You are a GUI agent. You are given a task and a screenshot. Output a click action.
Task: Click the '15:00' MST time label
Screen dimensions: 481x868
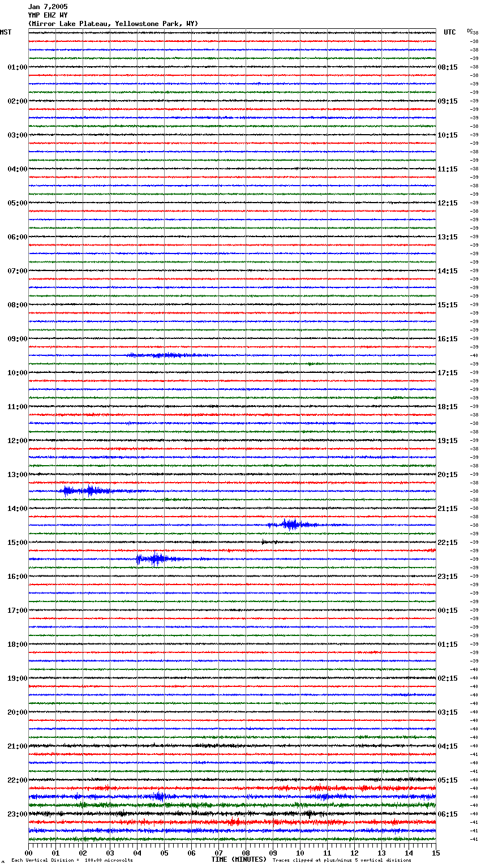(x=18, y=543)
